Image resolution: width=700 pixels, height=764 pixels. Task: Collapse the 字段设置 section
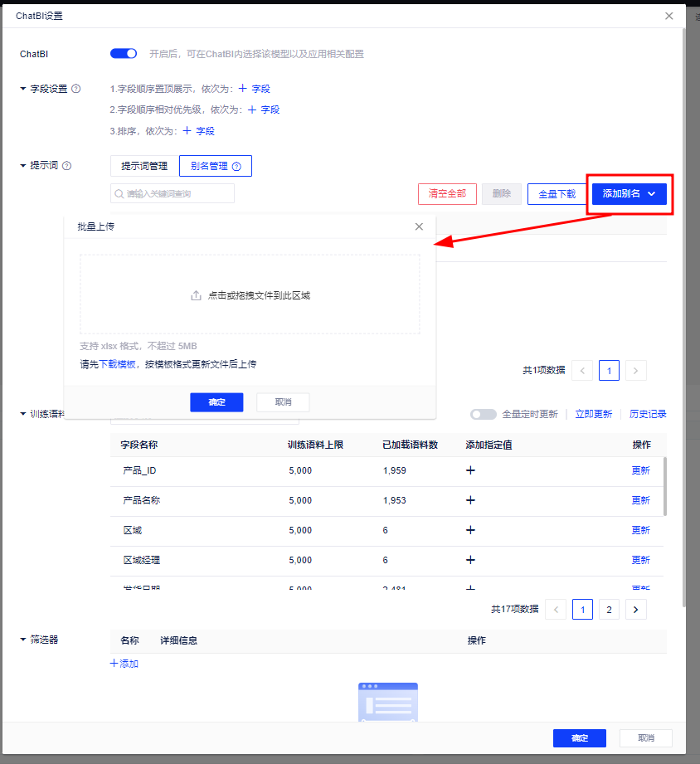tap(23, 89)
